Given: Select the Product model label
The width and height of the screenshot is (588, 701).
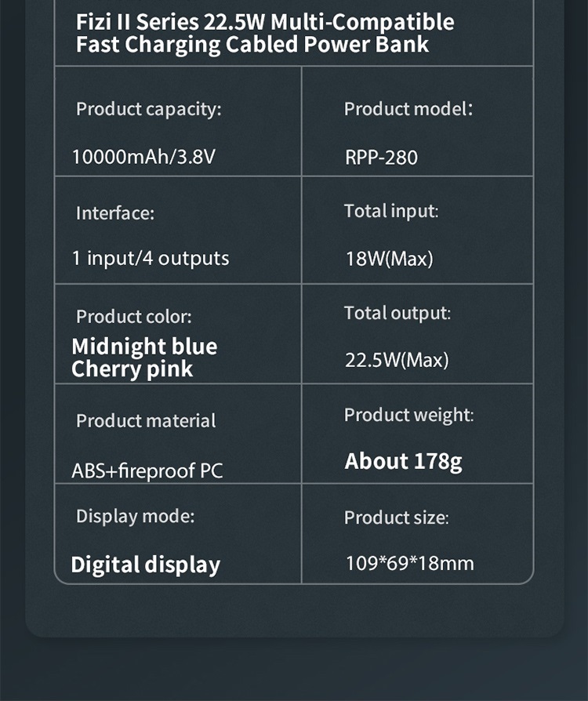Looking at the screenshot, I should click(408, 109).
